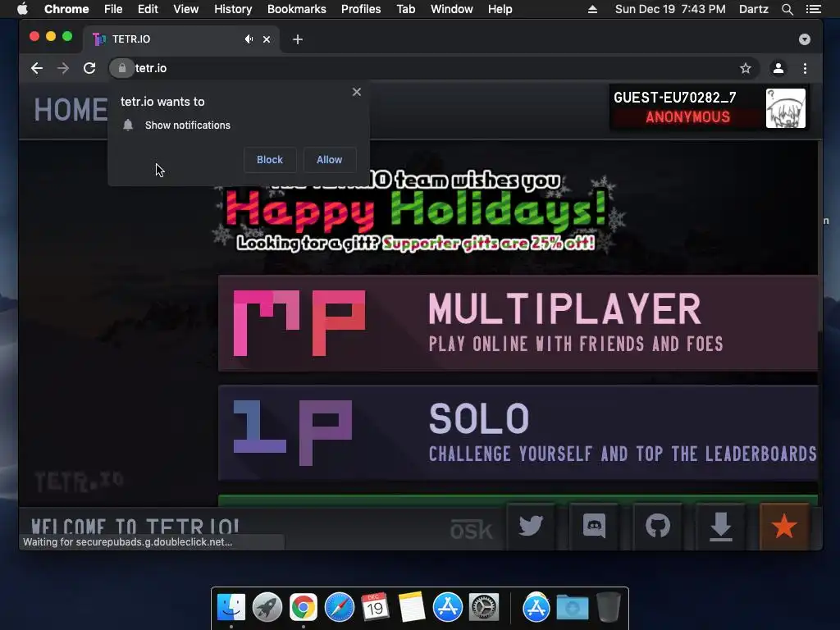
Task: Open Safari from the Dock
Action: click(340, 608)
